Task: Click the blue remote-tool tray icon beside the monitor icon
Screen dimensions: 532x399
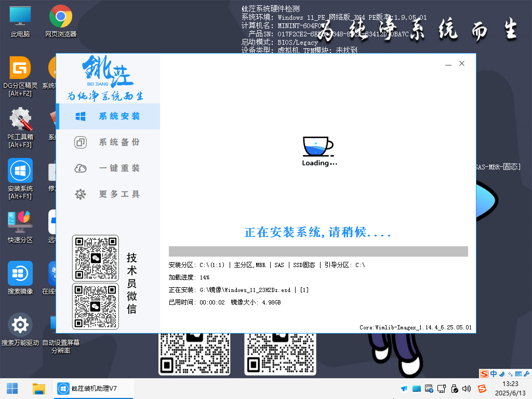Action: [x=404, y=389]
